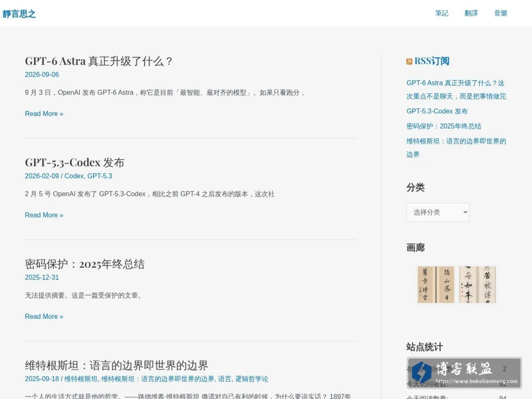This screenshot has width=532, height=399.
Task: Click the date 2025-12-31
Action: point(42,278)
